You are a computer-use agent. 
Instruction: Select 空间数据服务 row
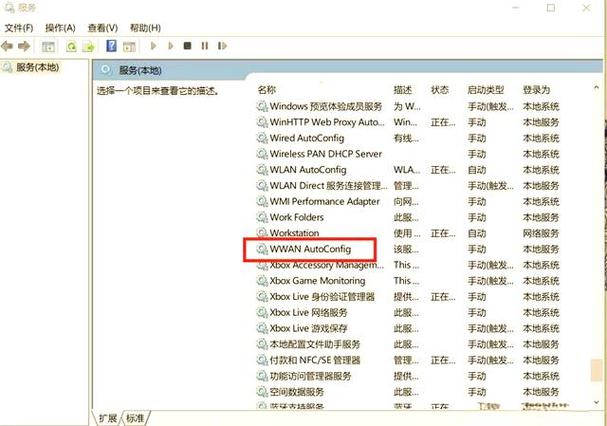pos(408,392)
